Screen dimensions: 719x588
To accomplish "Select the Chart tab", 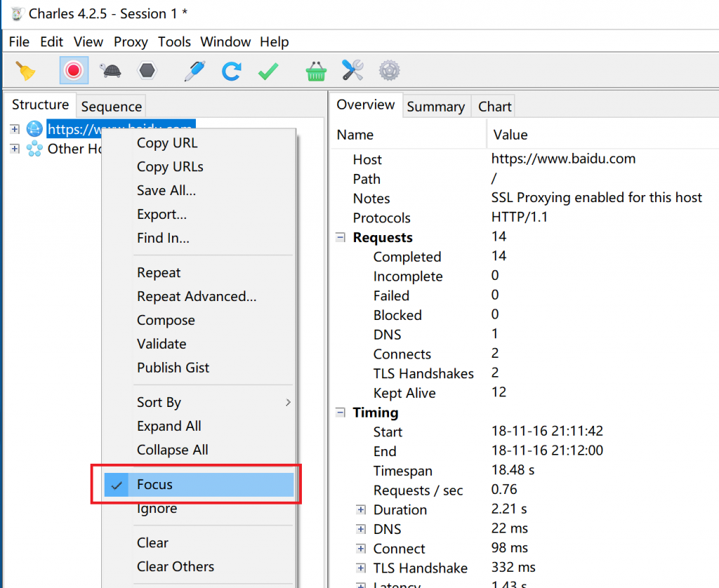I will click(x=494, y=107).
